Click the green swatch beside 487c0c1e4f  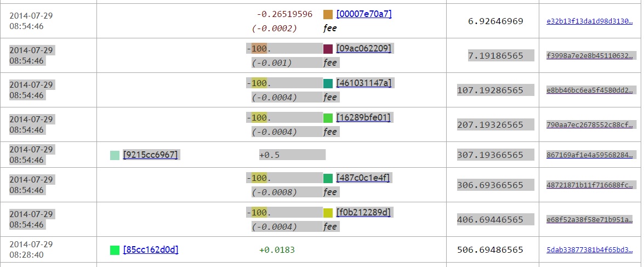(x=328, y=178)
